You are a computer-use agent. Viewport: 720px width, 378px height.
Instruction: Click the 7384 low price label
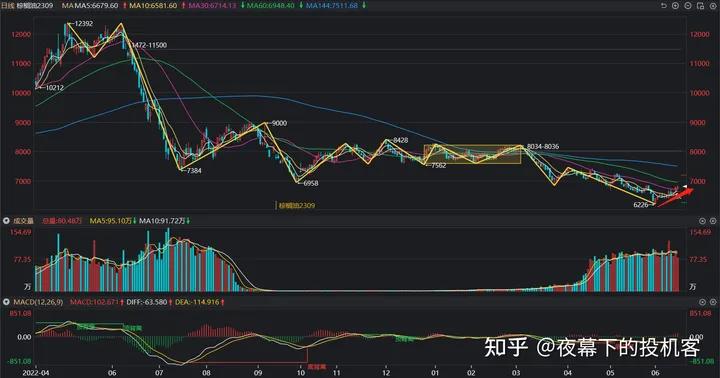(194, 170)
